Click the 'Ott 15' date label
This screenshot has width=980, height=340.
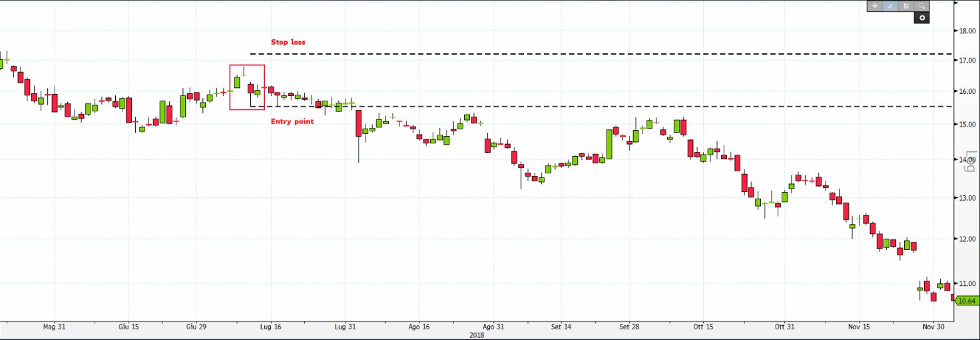(x=703, y=327)
